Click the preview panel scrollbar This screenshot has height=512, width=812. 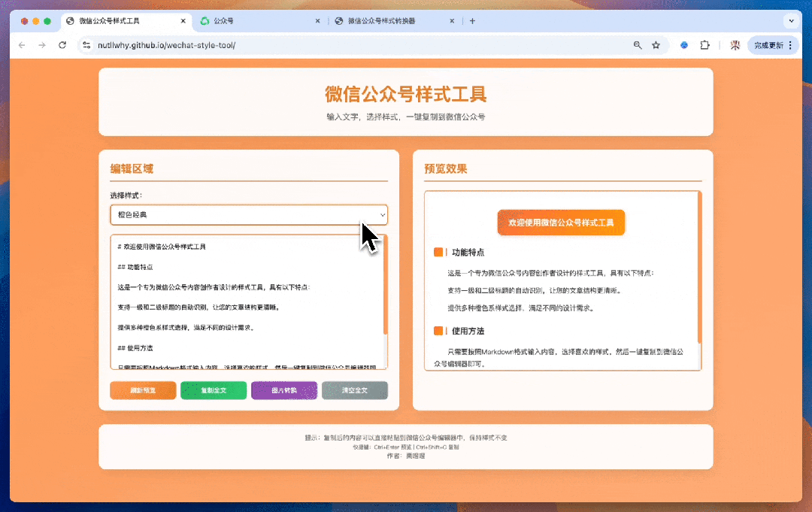(x=700, y=268)
